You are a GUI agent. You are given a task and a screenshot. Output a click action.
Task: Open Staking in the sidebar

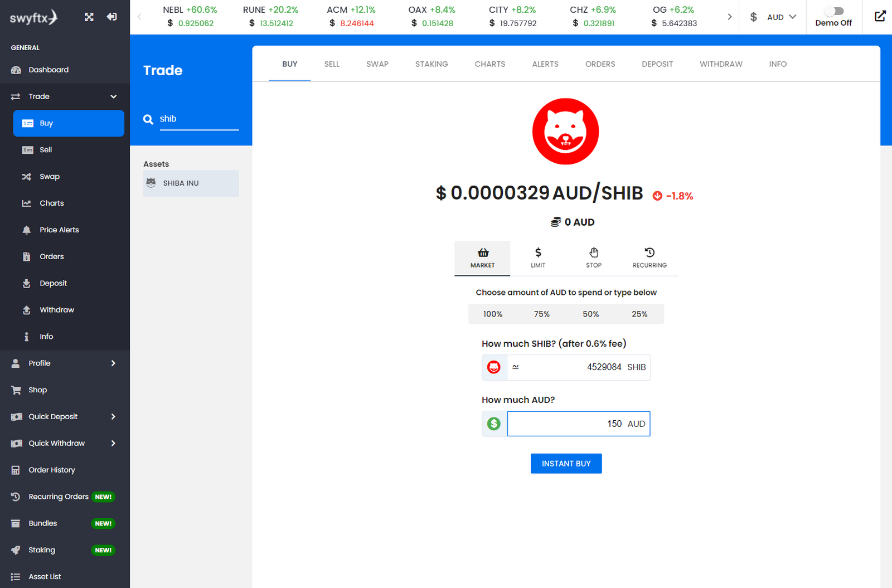pyautogui.click(x=65, y=550)
